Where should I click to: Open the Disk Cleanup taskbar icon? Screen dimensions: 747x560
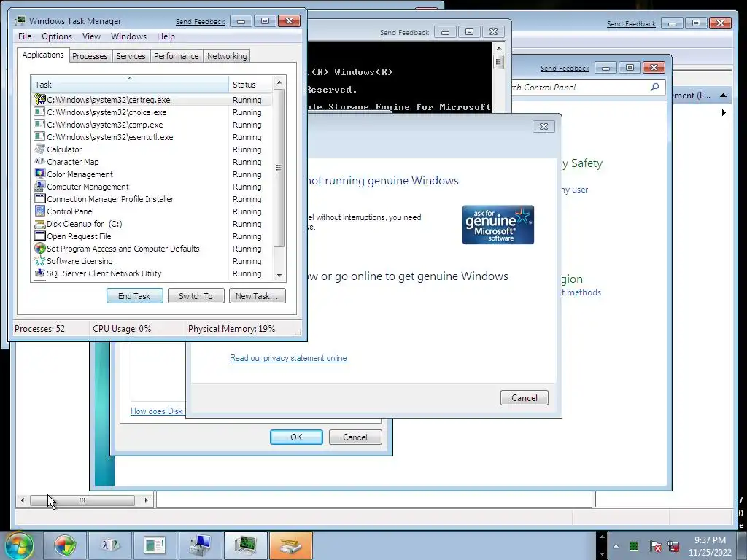(290, 545)
